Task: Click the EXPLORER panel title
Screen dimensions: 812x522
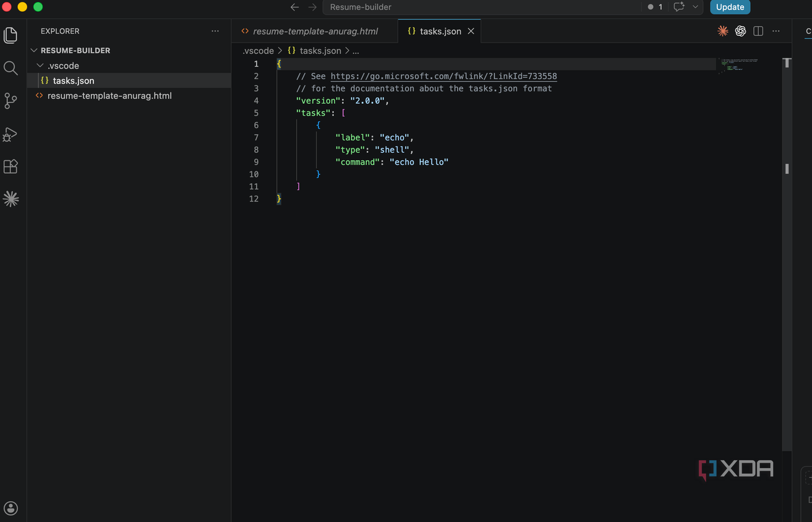Action: click(60, 31)
